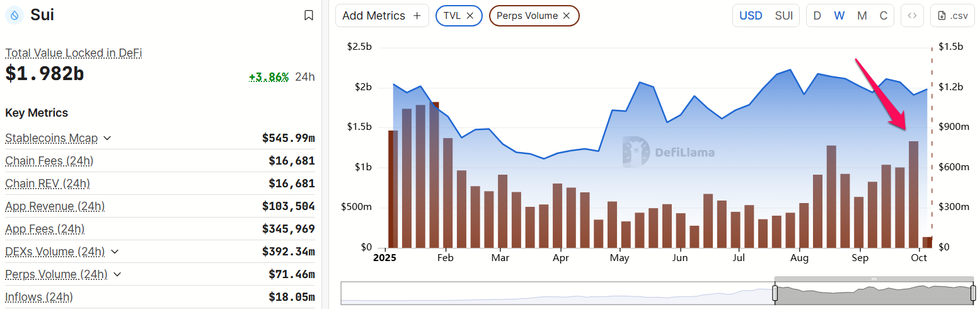Click Total Value Locked in DeFi label
The height and width of the screenshot is (309, 980).
74,53
